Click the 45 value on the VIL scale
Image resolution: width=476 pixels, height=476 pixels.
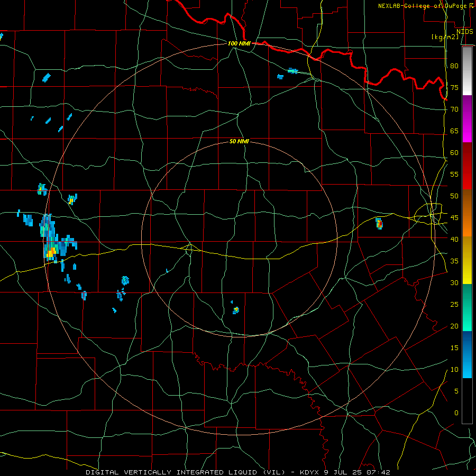click(x=454, y=218)
